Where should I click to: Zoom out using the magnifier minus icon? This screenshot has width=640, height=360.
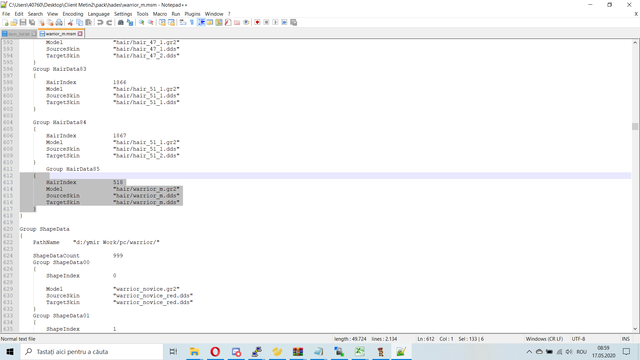click(151, 22)
